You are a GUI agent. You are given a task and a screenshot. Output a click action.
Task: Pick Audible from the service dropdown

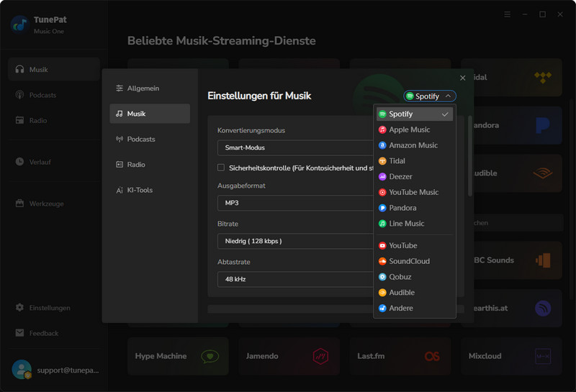tap(415, 293)
